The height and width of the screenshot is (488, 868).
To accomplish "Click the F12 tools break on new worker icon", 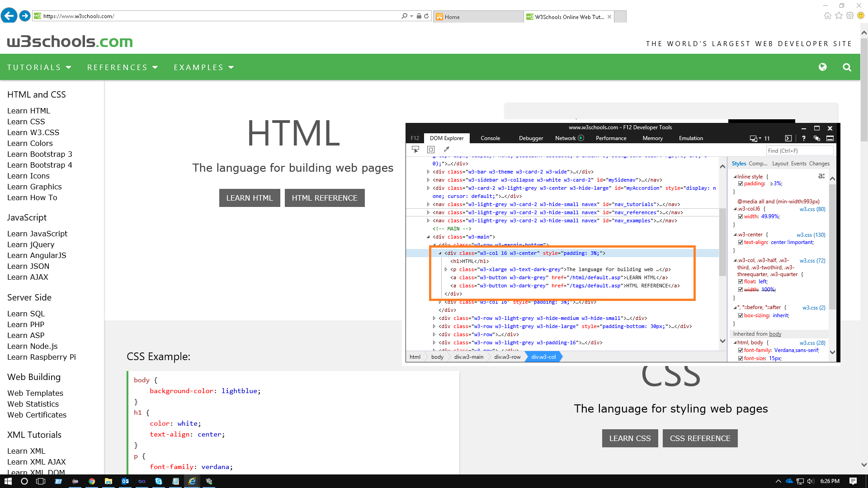I will (x=816, y=138).
